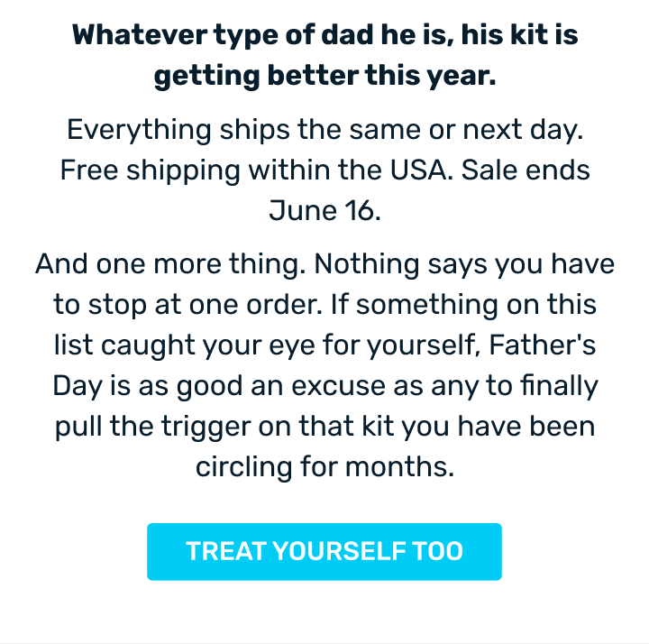
Task: Click the headline line 'Whatever type of dad he is'
Action: click(263, 35)
